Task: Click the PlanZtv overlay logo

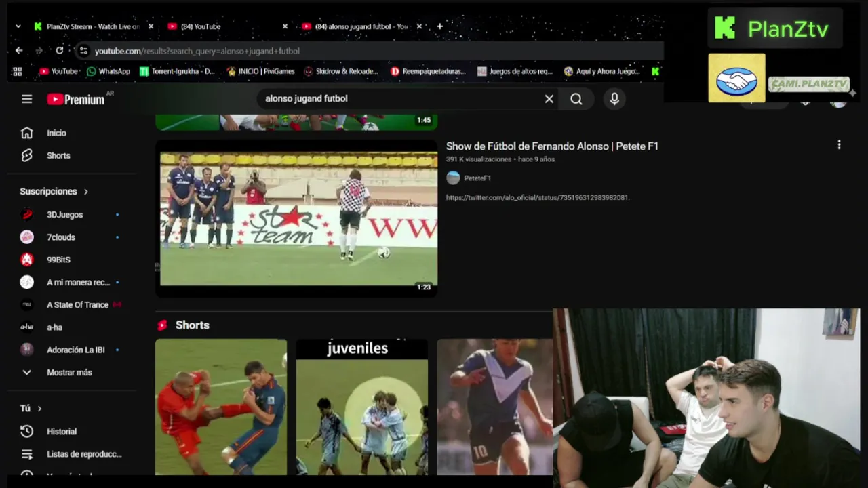Action: tap(774, 29)
